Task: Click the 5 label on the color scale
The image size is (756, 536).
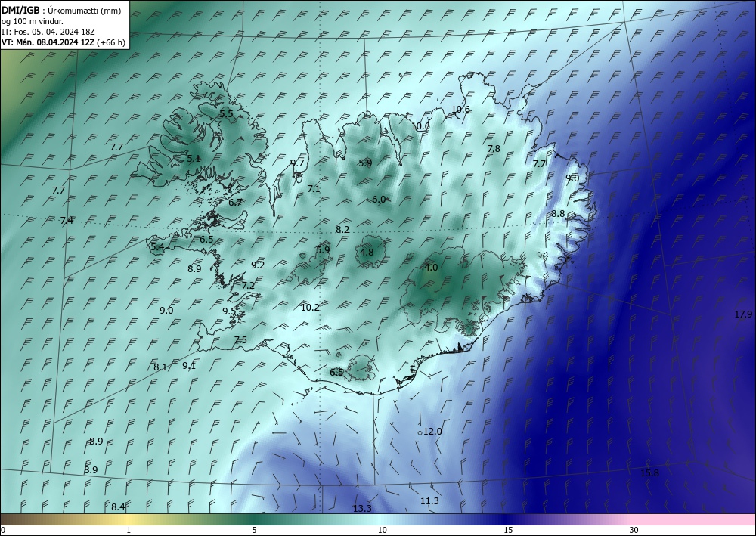Action: [x=254, y=530]
